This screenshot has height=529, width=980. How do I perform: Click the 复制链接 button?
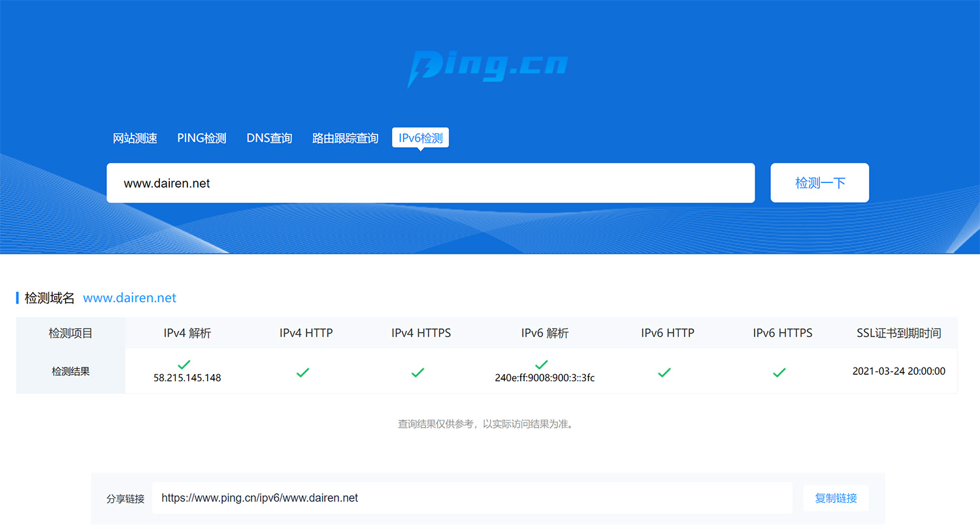pos(836,498)
